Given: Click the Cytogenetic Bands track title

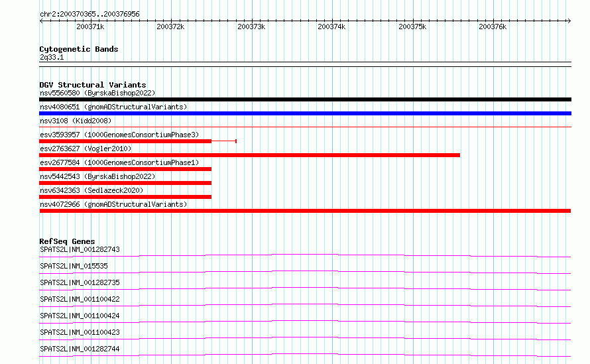Looking at the screenshot, I should 79,49.
